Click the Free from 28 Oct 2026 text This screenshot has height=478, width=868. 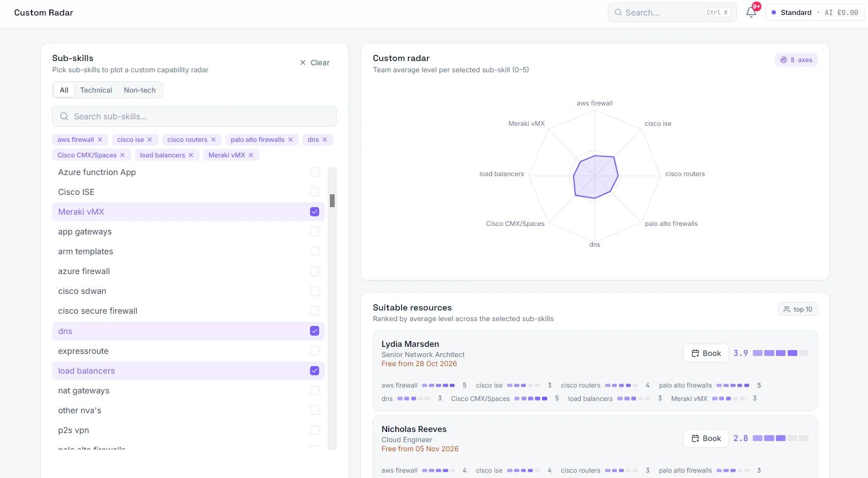419,364
